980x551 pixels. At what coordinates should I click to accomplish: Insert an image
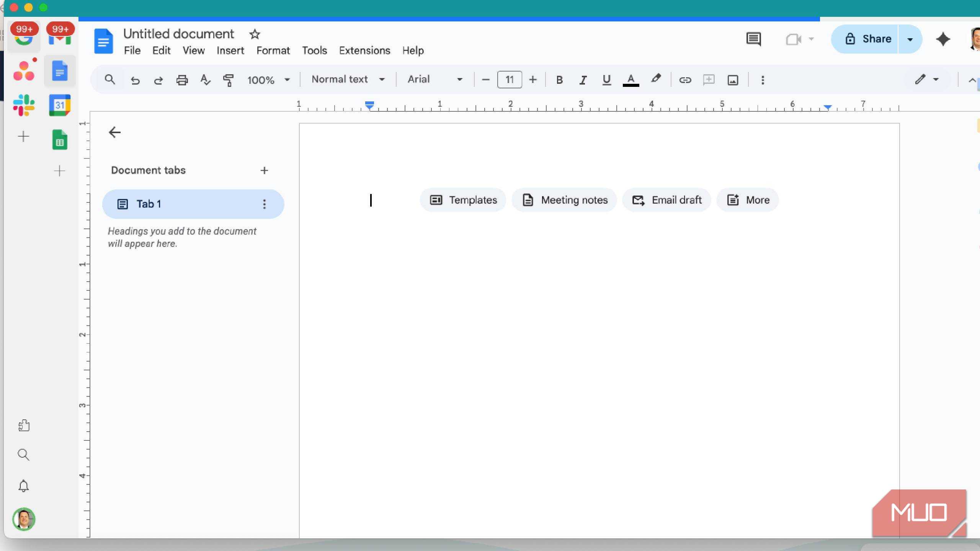click(x=732, y=80)
